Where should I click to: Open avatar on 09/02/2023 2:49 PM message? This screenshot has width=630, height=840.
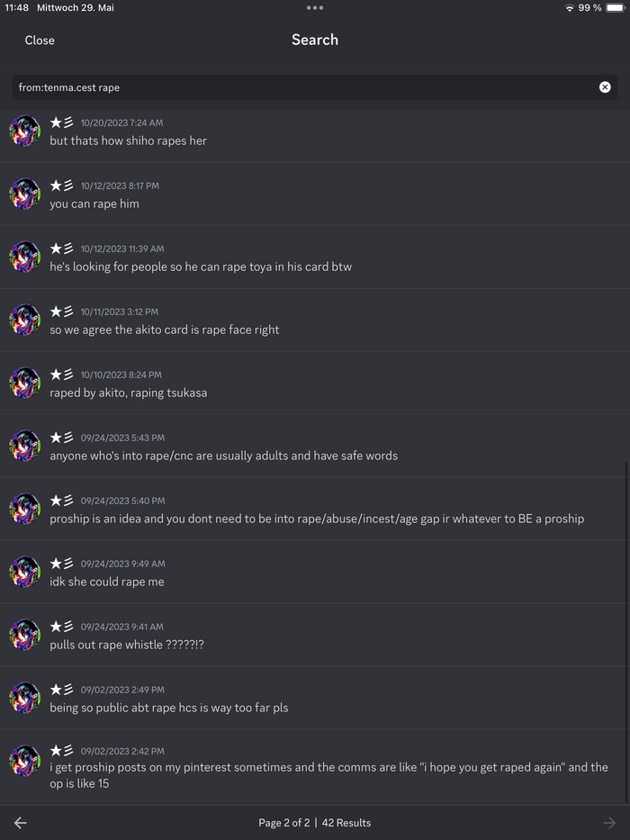click(x=25, y=699)
